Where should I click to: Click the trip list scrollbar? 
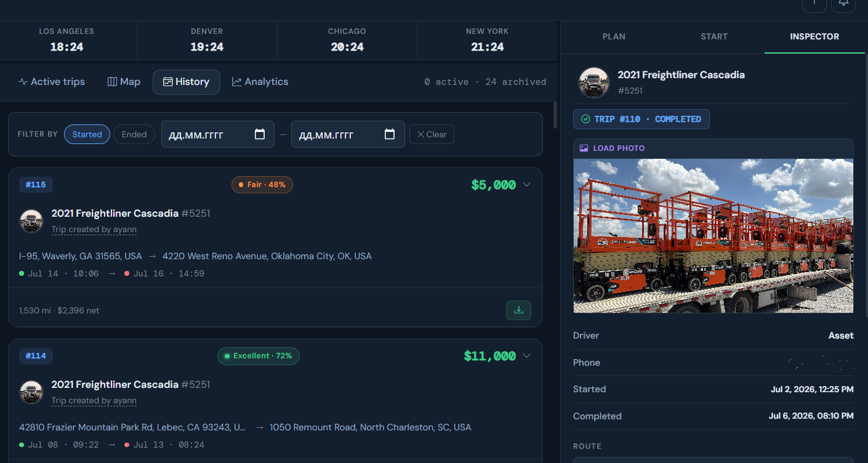pos(555,115)
